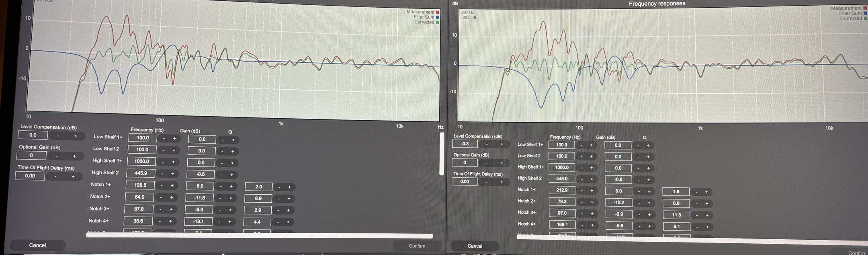Image resolution: width=868 pixels, height=255 pixels.
Task: Click the "287 Hz" readout in right graph
Action: click(x=467, y=12)
